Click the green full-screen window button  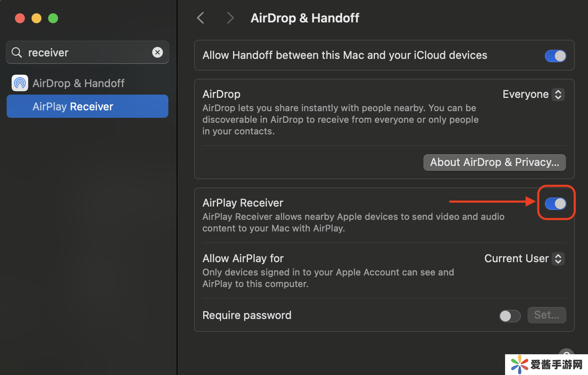(53, 18)
